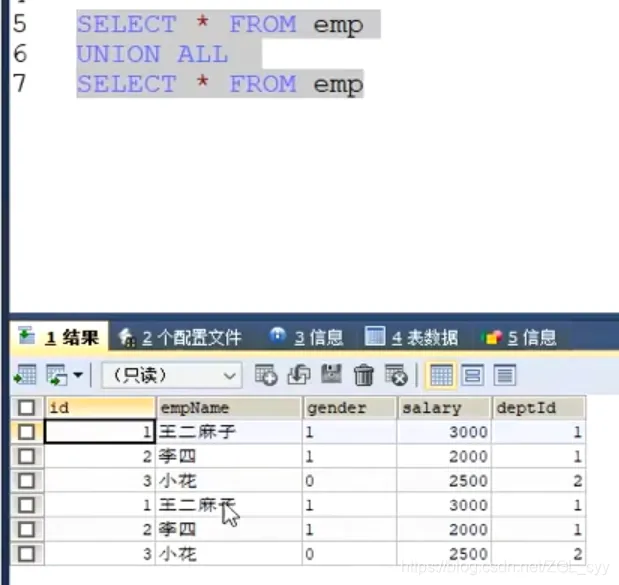This screenshot has width=619, height=585.
Task: Click the SELECT keyword on line 7
Action: point(126,84)
